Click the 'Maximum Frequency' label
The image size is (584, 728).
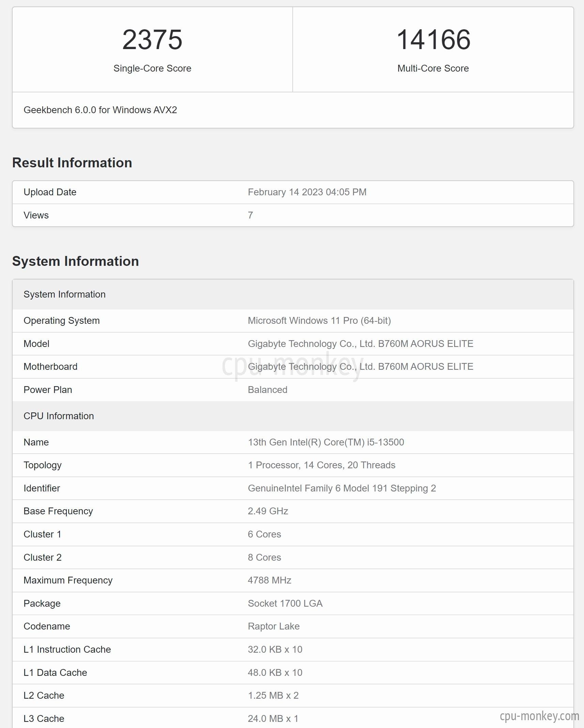[68, 580]
